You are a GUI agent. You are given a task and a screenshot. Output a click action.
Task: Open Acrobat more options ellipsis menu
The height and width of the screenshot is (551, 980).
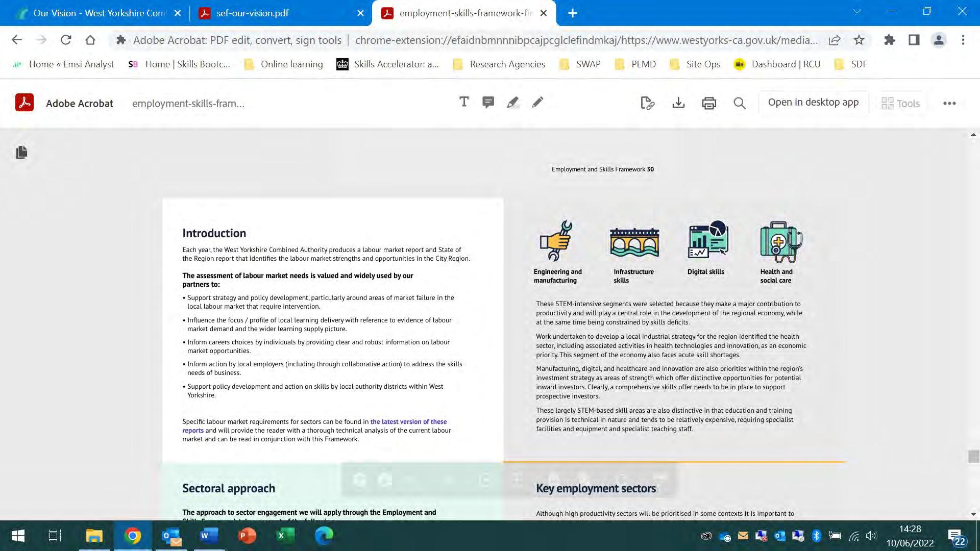point(949,103)
